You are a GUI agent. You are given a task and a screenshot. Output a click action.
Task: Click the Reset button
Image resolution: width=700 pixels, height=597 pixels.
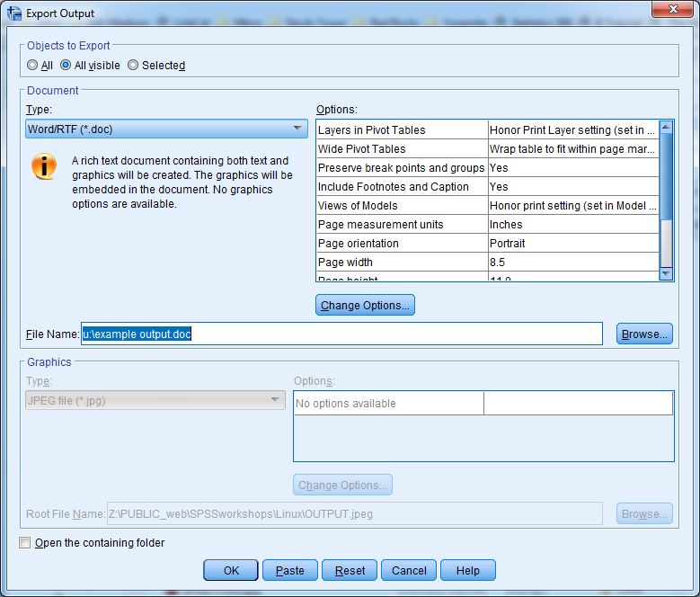point(350,570)
